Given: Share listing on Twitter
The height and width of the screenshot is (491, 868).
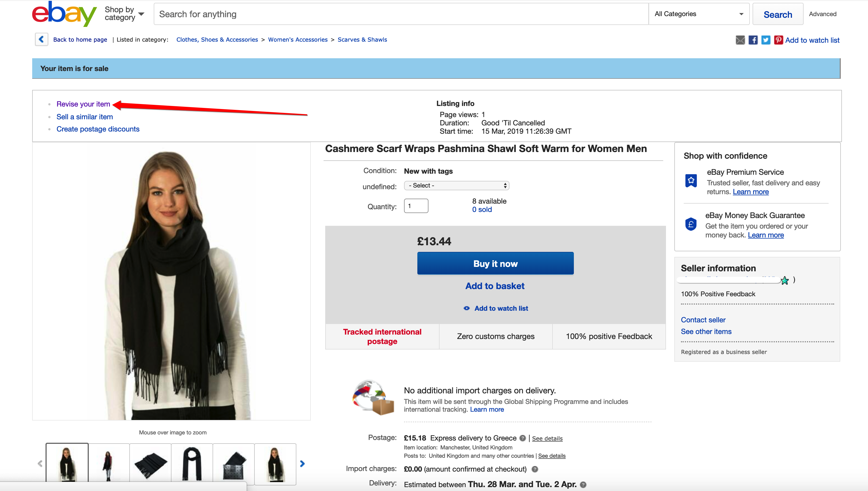Looking at the screenshot, I should 766,40.
